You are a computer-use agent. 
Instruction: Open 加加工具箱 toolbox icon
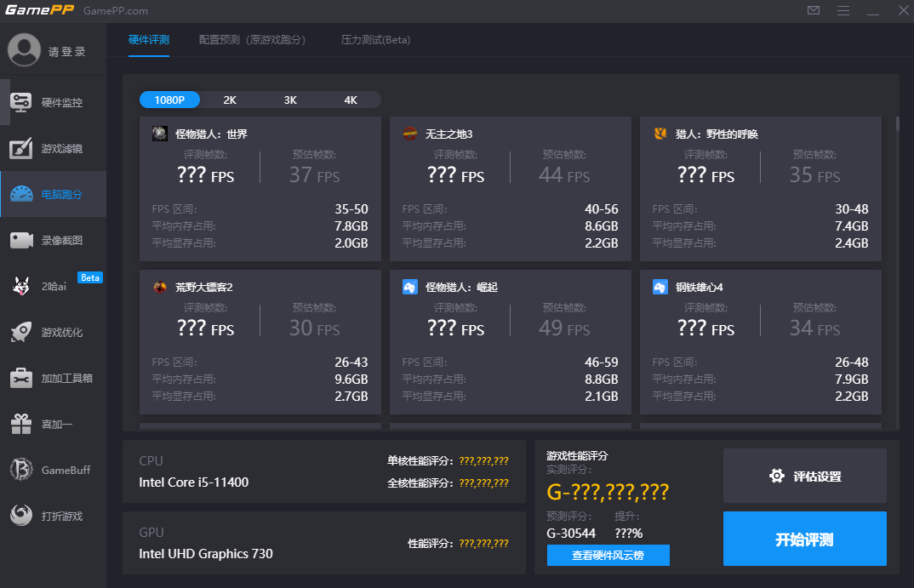point(21,378)
